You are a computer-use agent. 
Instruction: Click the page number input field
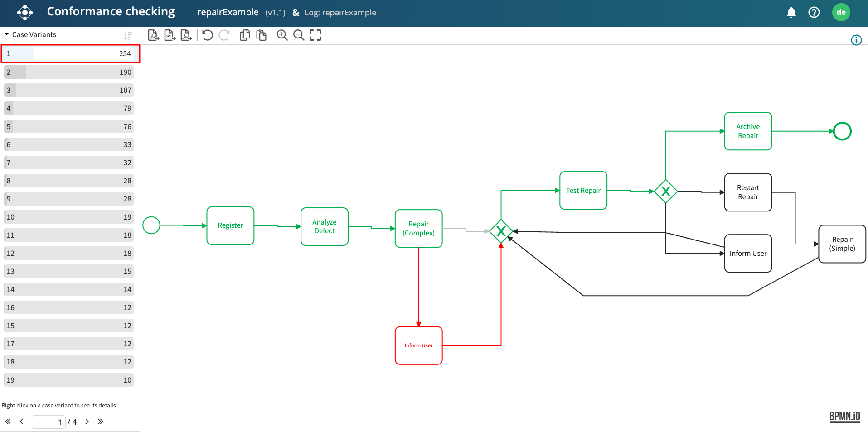48,422
